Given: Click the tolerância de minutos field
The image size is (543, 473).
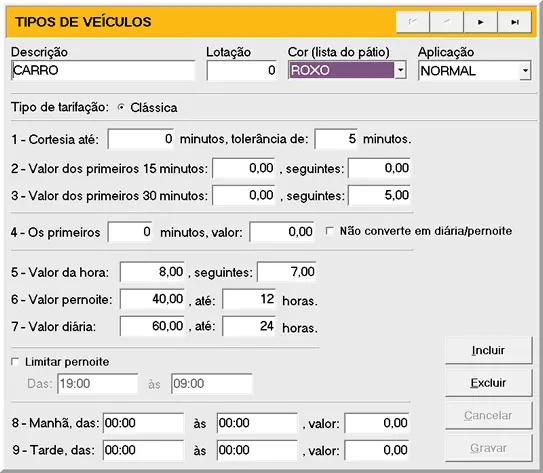Looking at the screenshot, I should point(336,139).
